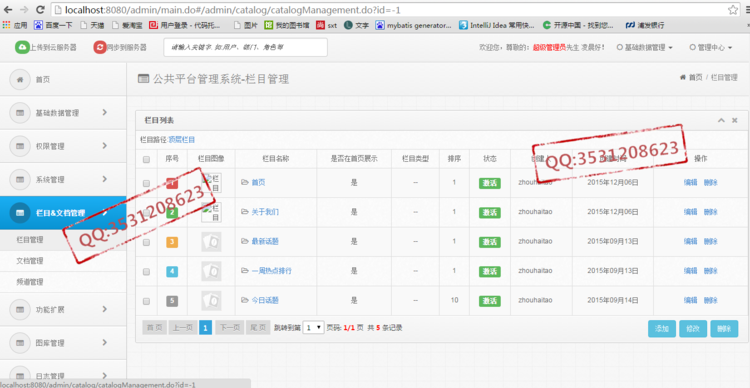Click 编辑 link in 最新话题 row
The image size is (750, 388).
690,242
